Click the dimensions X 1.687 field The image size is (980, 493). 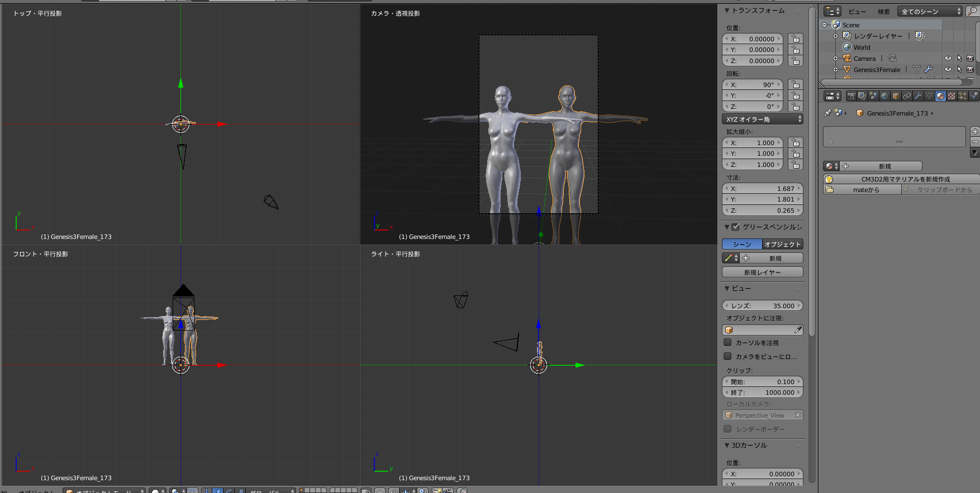(763, 188)
